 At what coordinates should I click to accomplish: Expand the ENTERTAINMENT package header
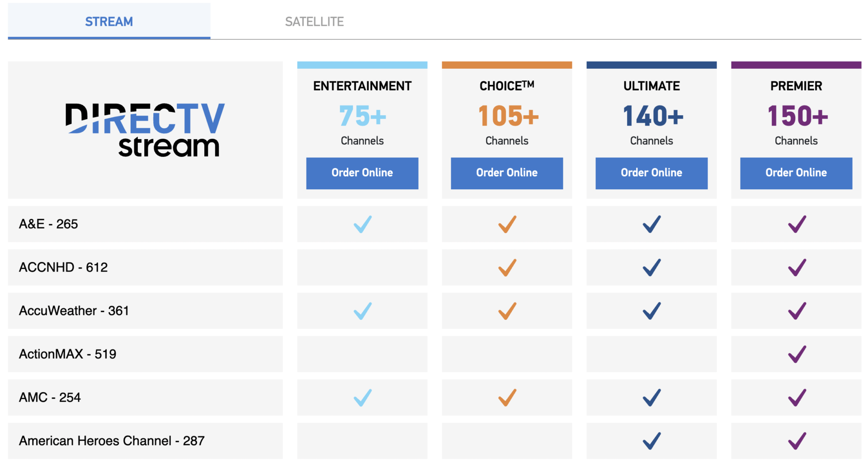362,85
